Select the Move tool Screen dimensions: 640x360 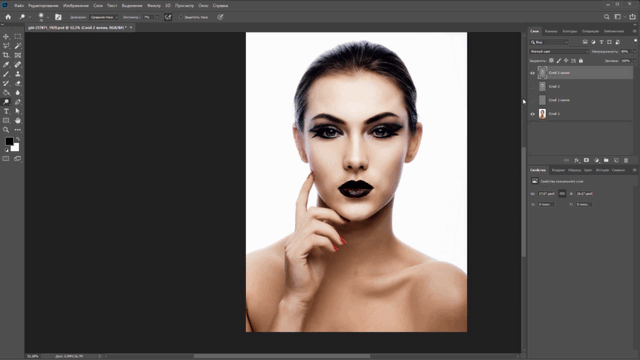click(6, 36)
